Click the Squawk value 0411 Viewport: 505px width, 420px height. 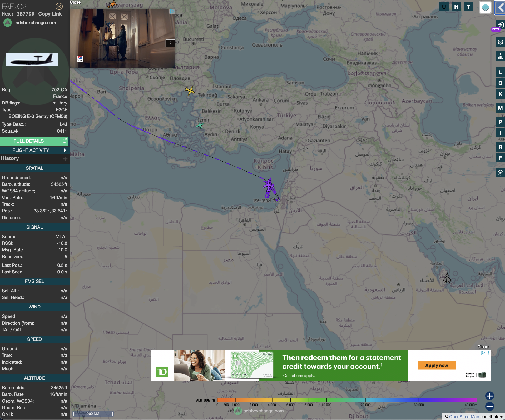[x=62, y=131]
